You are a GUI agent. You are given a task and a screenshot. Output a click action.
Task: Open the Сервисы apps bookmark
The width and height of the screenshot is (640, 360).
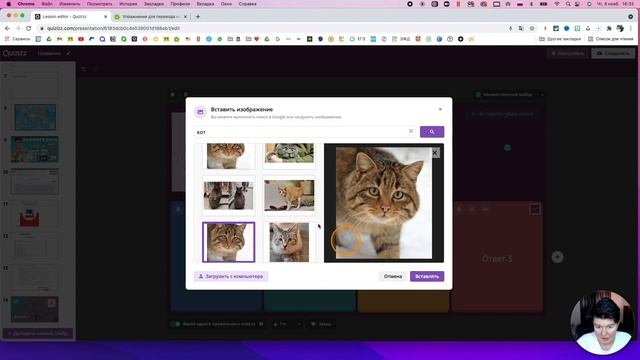[x=17, y=39]
